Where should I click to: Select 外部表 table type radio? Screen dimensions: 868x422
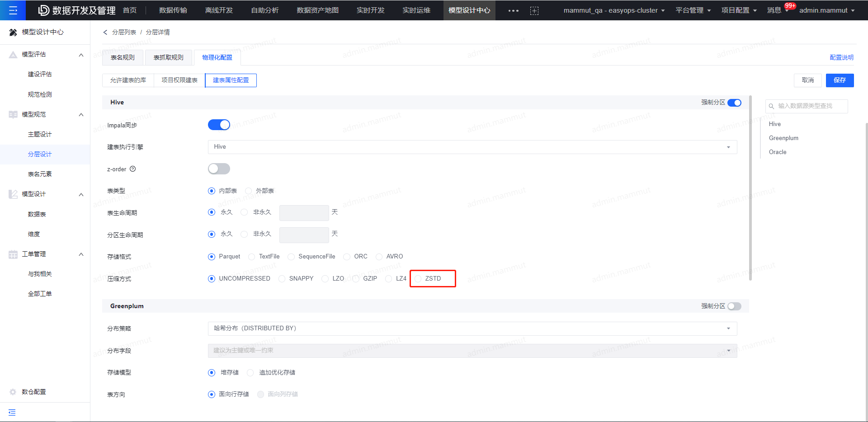point(249,191)
